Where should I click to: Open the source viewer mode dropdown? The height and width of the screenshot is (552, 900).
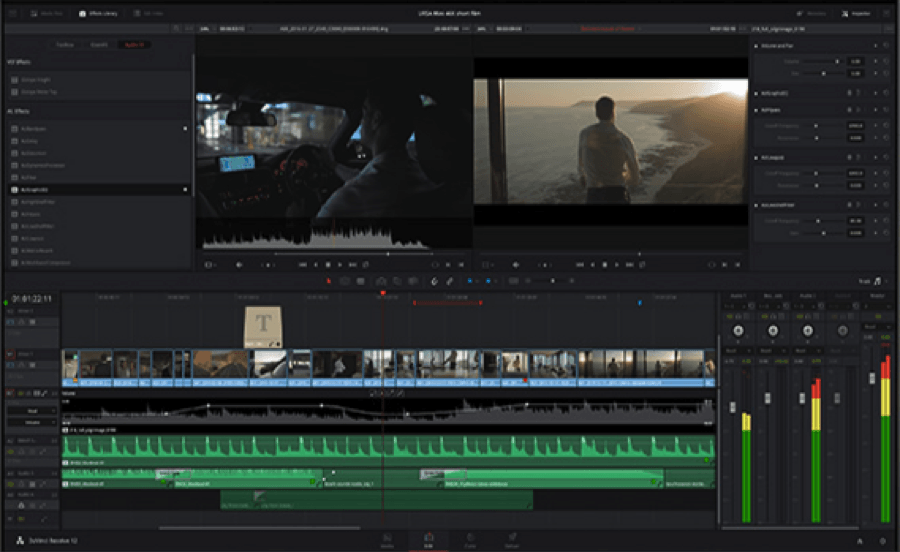tap(210, 265)
